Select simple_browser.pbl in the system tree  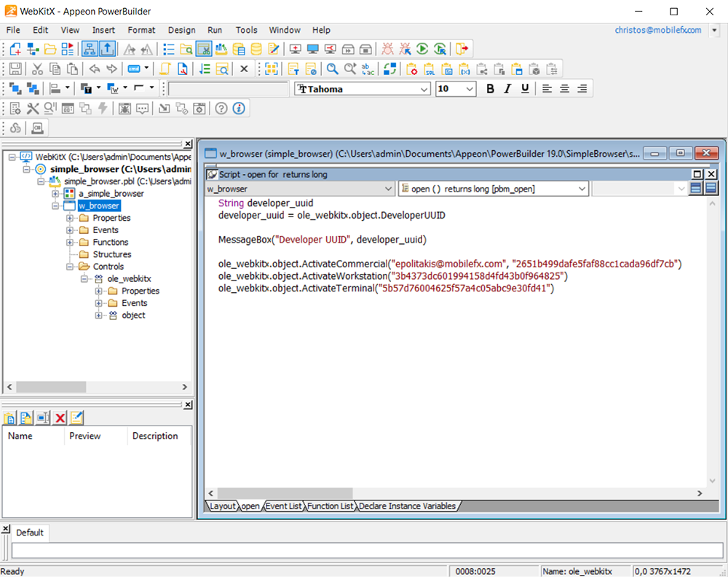tap(127, 181)
